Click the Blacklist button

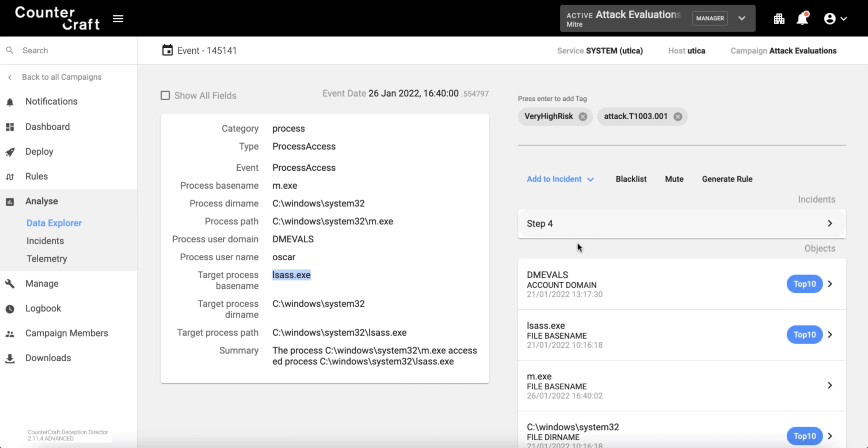point(631,179)
